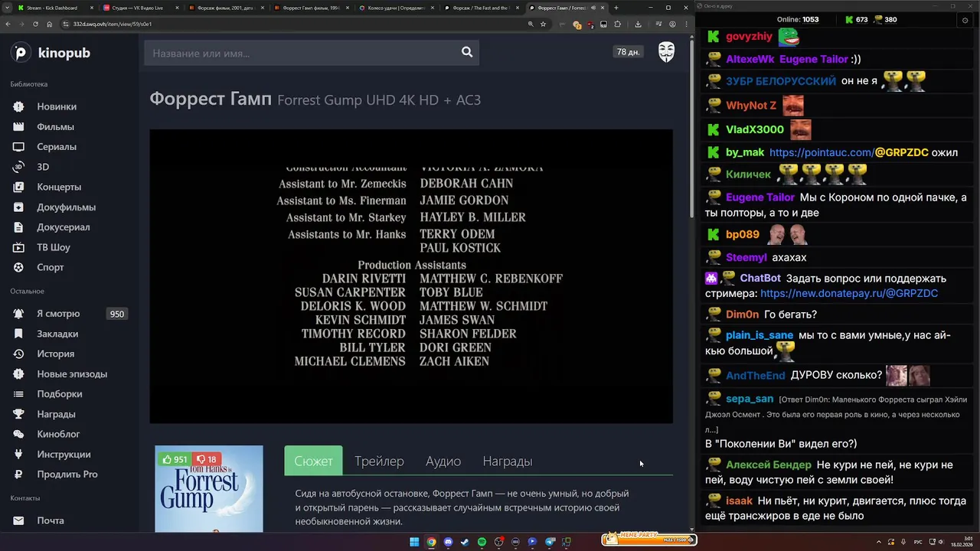Open browser downloads icon

tap(638, 24)
